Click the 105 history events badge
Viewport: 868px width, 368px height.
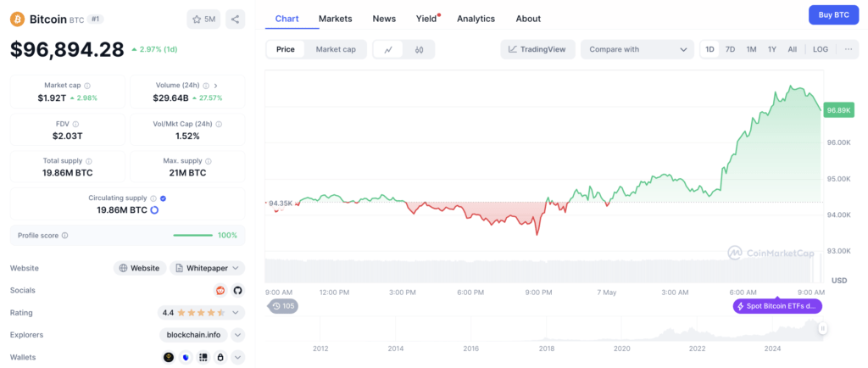click(283, 305)
